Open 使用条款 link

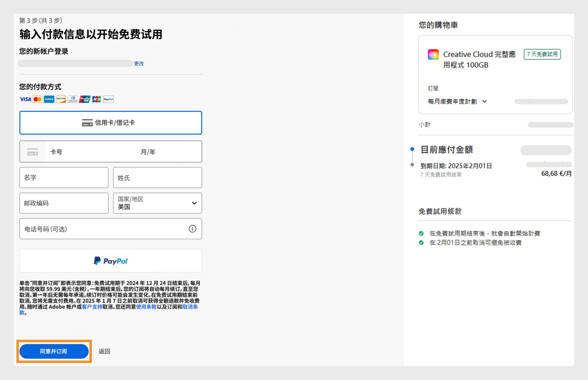coord(146,307)
